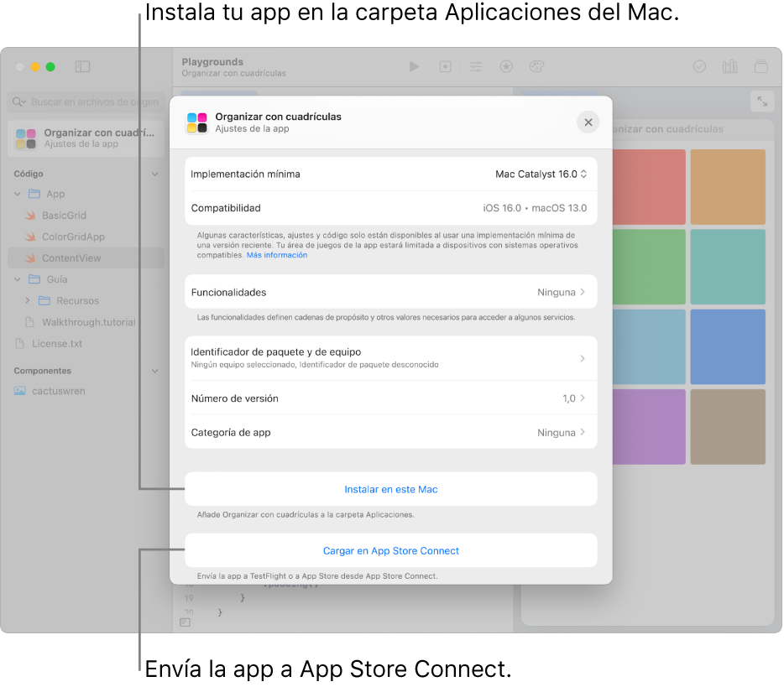Click Instalar en este Mac
This screenshot has width=784, height=687.
(x=391, y=489)
